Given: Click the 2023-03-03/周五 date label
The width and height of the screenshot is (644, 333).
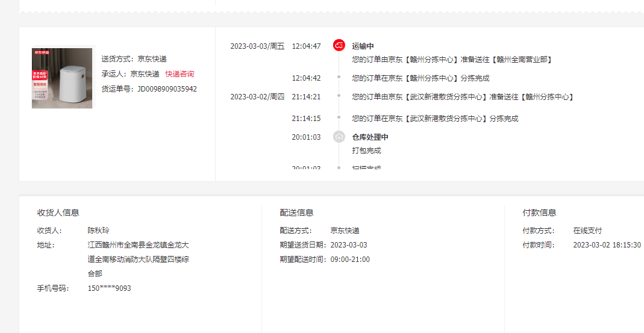Looking at the screenshot, I should click(x=257, y=46).
